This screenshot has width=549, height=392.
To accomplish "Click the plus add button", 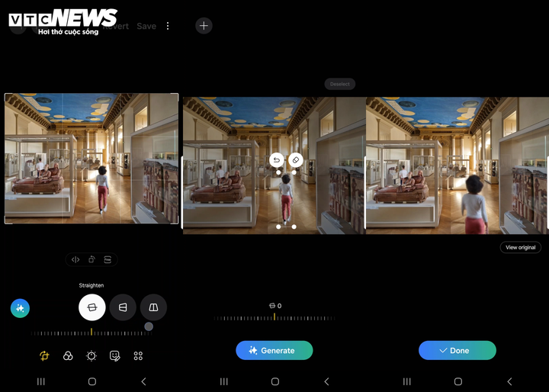I will pyautogui.click(x=204, y=26).
